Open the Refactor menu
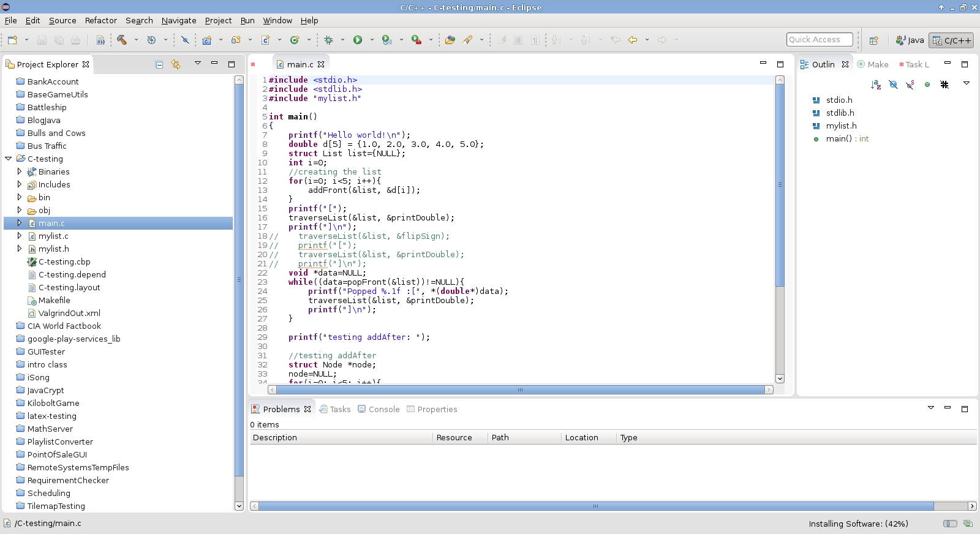This screenshot has height=534, width=980. pyautogui.click(x=101, y=20)
